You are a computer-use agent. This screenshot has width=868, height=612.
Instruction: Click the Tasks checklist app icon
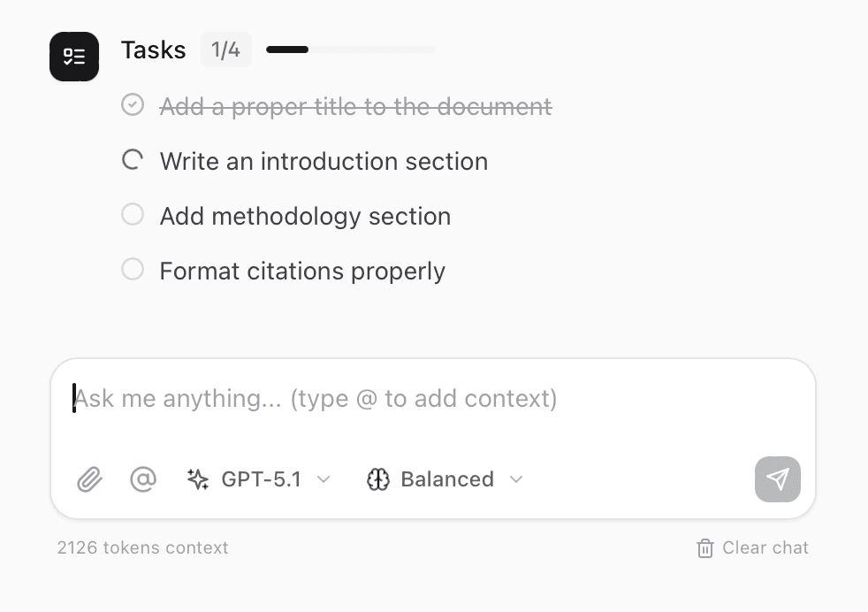(74, 57)
